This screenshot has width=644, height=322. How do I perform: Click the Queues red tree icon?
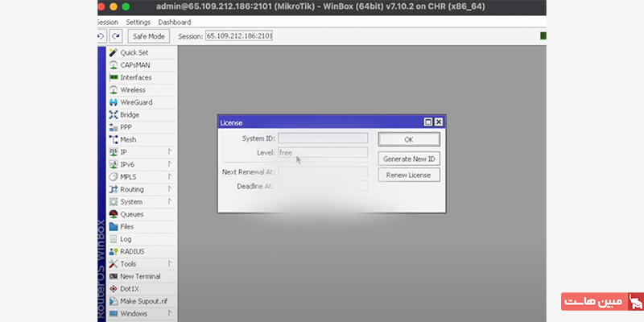[x=114, y=214]
